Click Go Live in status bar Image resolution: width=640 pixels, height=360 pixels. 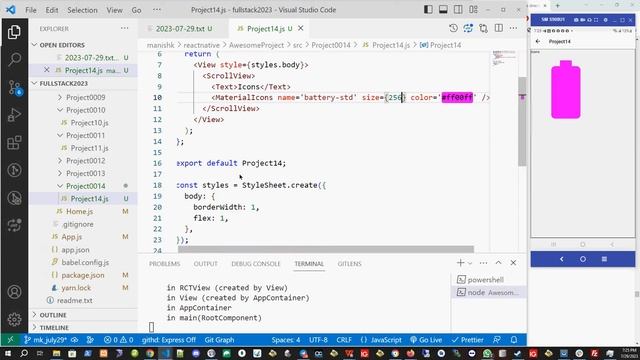coord(426,340)
